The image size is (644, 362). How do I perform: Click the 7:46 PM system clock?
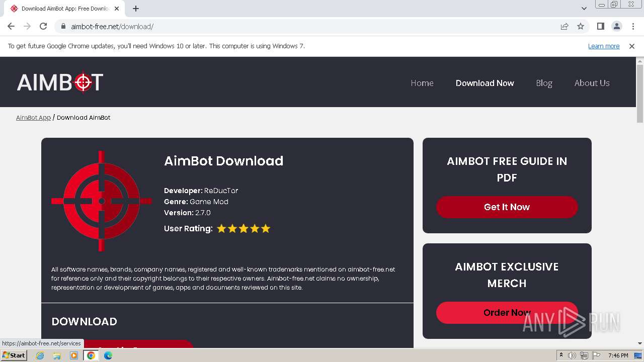click(x=618, y=355)
